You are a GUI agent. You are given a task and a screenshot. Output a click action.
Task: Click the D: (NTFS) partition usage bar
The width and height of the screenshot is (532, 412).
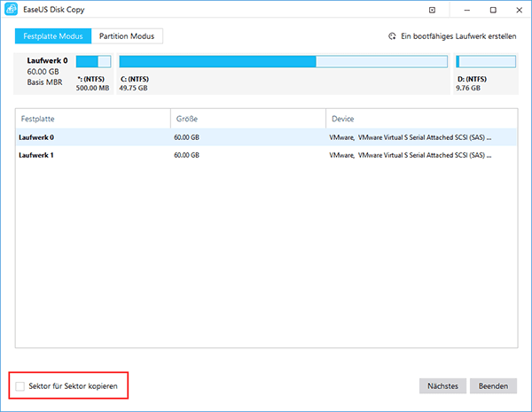point(486,61)
